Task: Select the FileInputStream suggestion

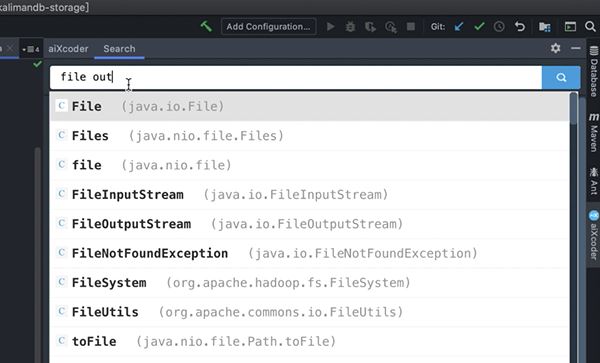Action: coord(310,195)
